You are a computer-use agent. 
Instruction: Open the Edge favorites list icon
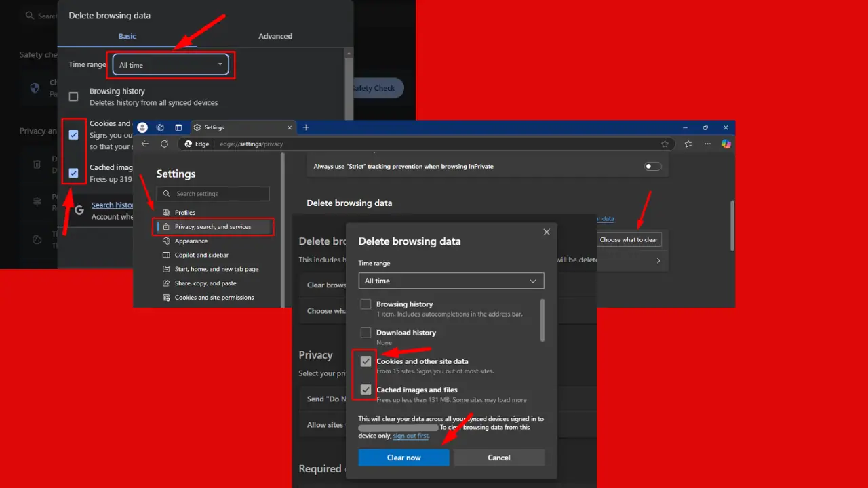(688, 144)
